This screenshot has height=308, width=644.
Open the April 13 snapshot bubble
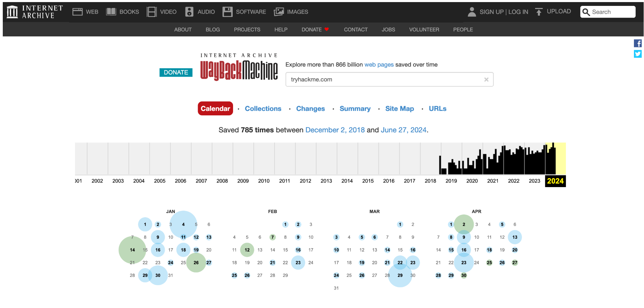click(x=515, y=237)
